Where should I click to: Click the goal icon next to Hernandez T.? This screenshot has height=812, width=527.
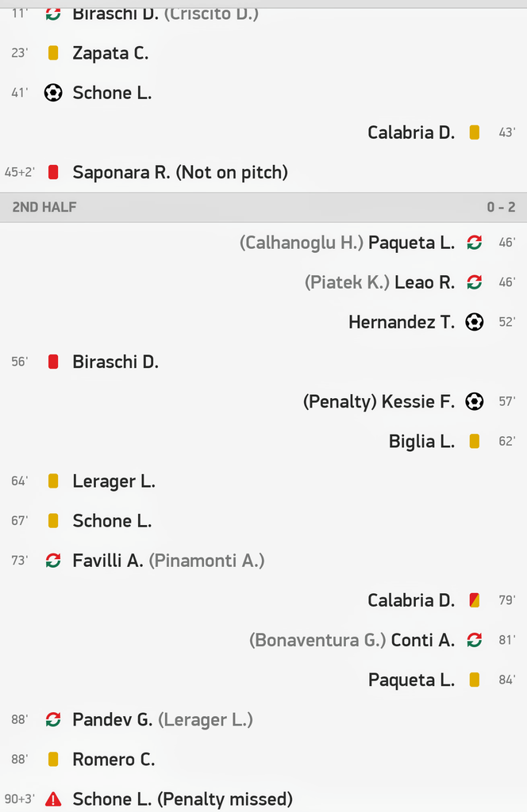click(x=475, y=322)
